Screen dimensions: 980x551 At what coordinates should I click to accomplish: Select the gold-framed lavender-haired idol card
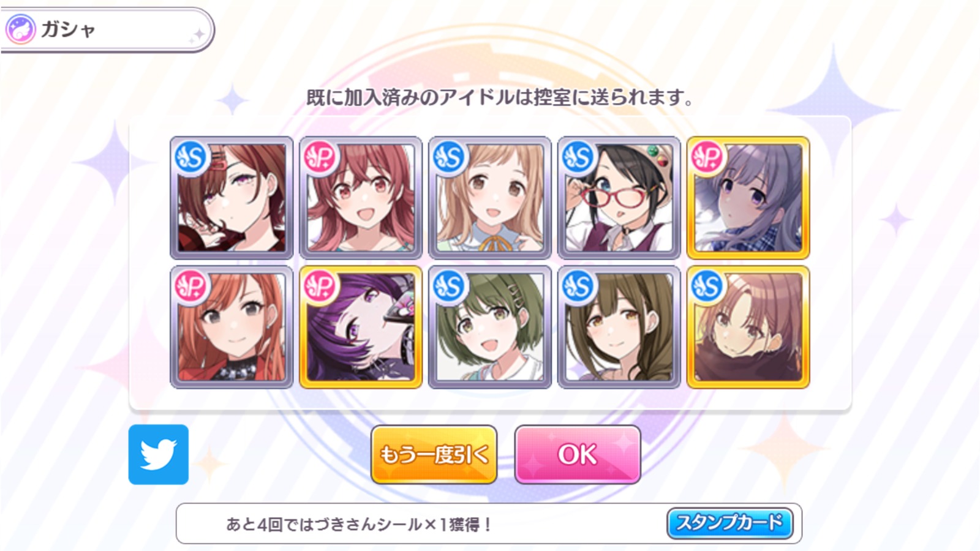tap(748, 198)
